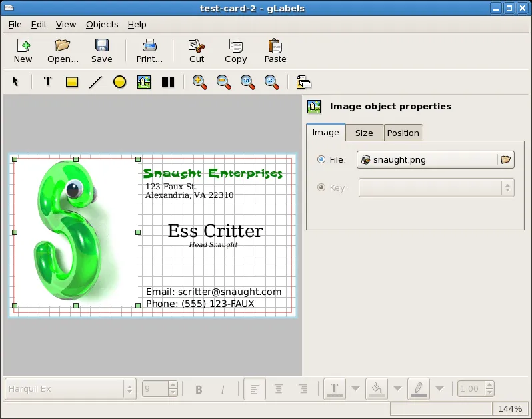The image size is (532, 419).
Task: Select the Key radio button
Action: pos(321,188)
